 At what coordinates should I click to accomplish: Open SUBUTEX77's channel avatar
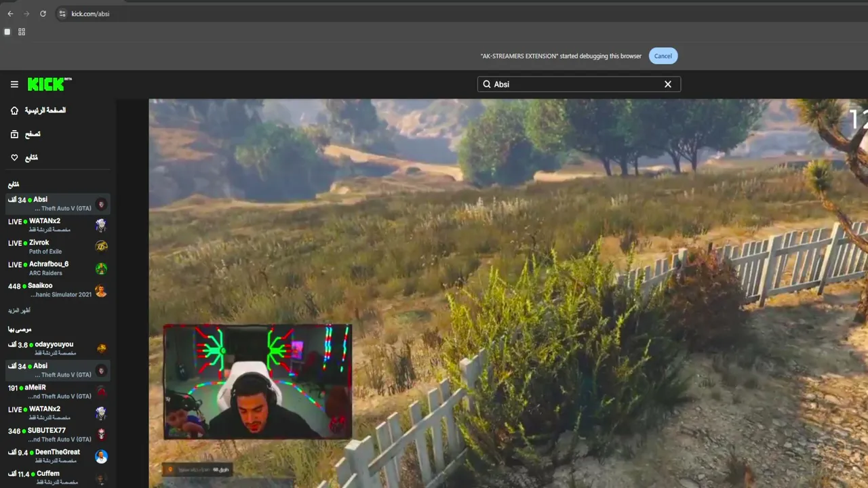pos(101,434)
